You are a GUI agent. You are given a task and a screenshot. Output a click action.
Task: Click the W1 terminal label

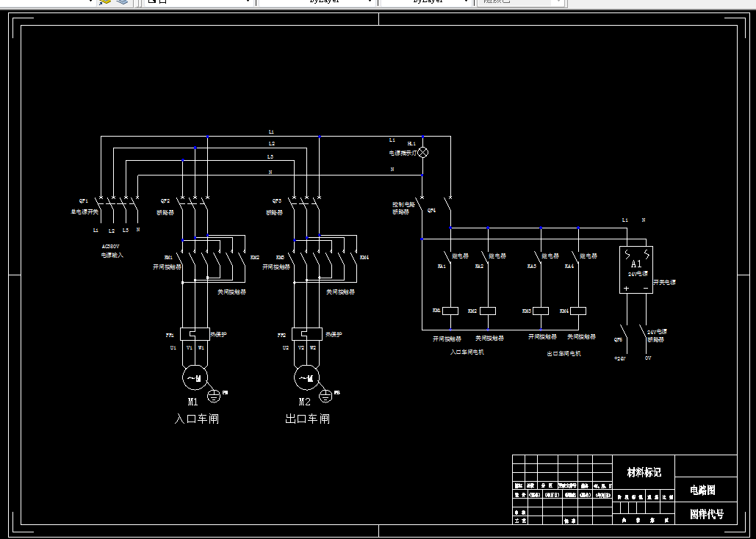(x=201, y=347)
